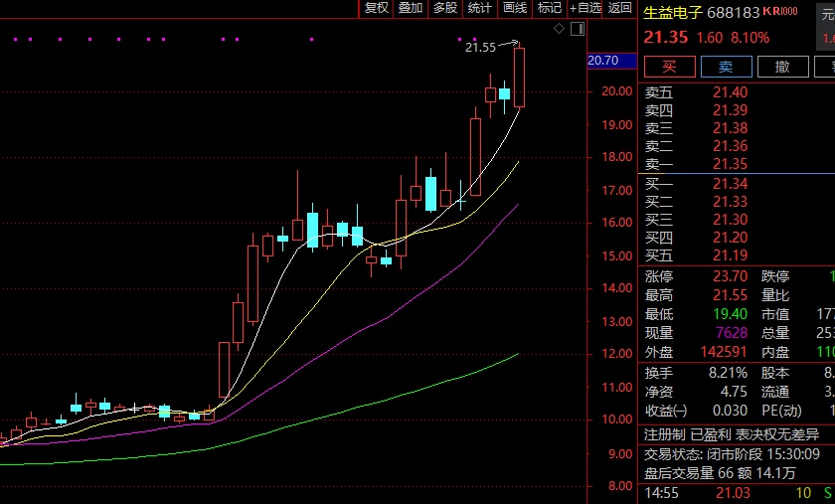Click the PE(动) label
The height and width of the screenshot is (504, 835).
(780, 411)
